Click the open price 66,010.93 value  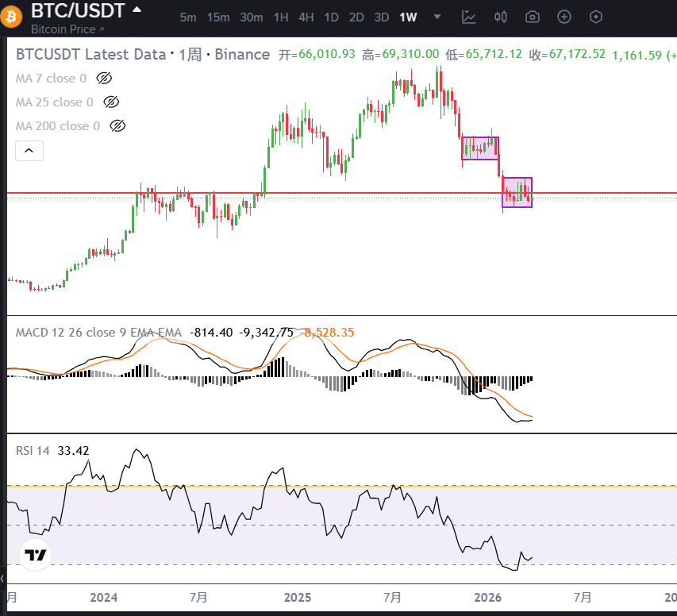327,54
